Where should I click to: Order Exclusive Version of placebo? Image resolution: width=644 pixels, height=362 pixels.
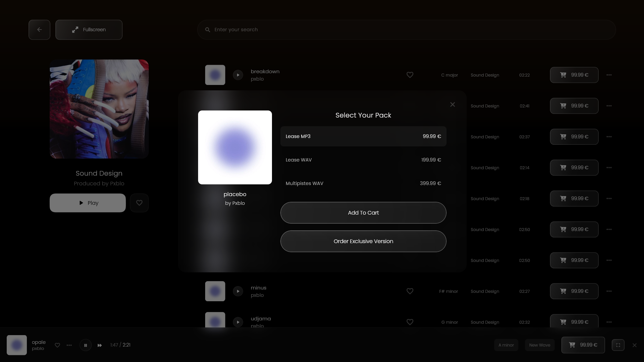pos(363,241)
